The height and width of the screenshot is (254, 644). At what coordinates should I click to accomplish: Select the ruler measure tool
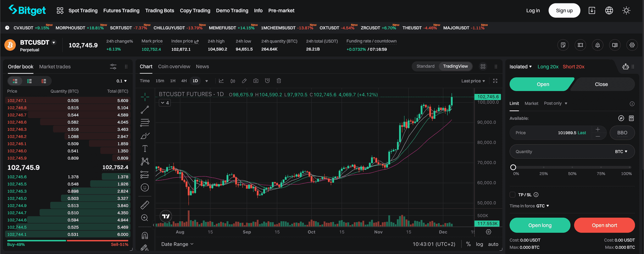(x=145, y=205)
